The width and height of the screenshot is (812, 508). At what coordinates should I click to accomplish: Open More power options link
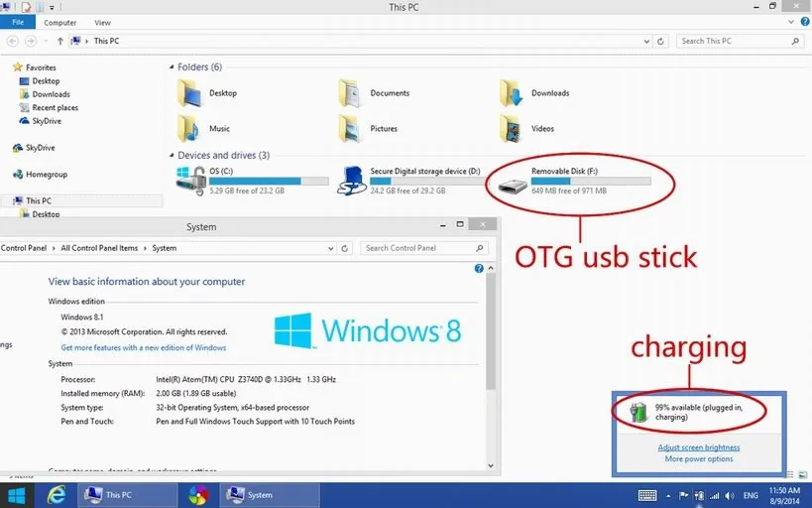(699, 458)
